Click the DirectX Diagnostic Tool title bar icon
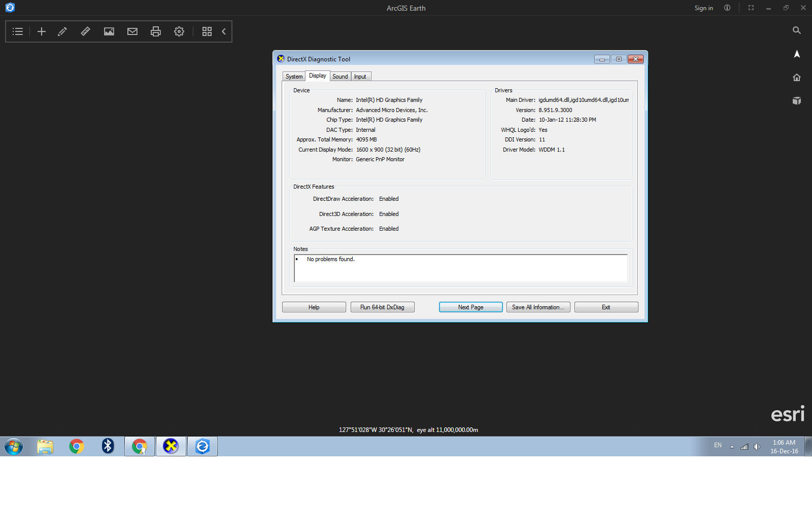The height and width of the screenshot is (506, 812). point(281,59)
